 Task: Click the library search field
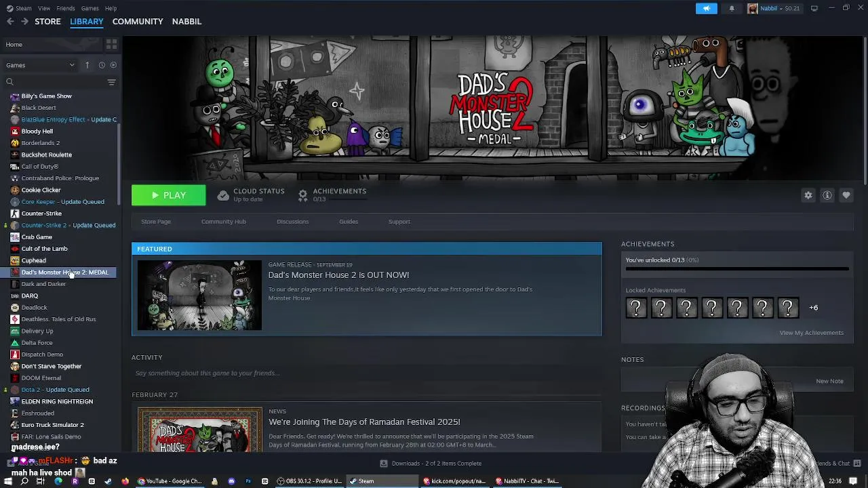pyautogui.click(x=54, y=82)
